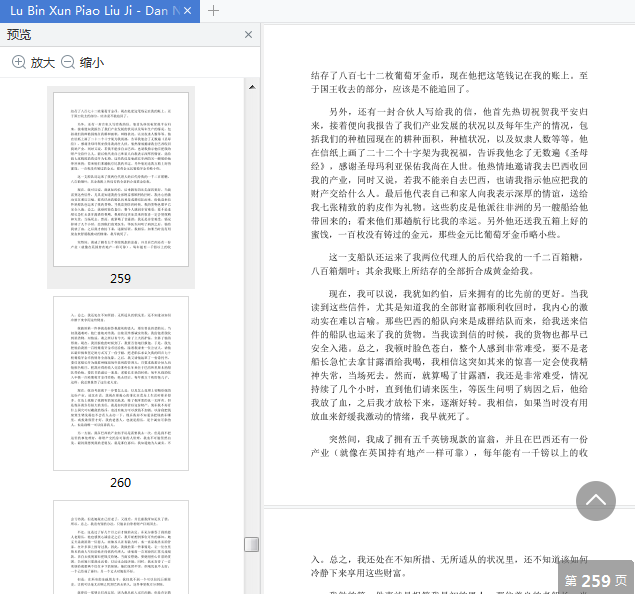Select the page 260 thumbnail
The width and height of the screenshot is (635, 594).
pyautogui.click(x=121, y=383)
